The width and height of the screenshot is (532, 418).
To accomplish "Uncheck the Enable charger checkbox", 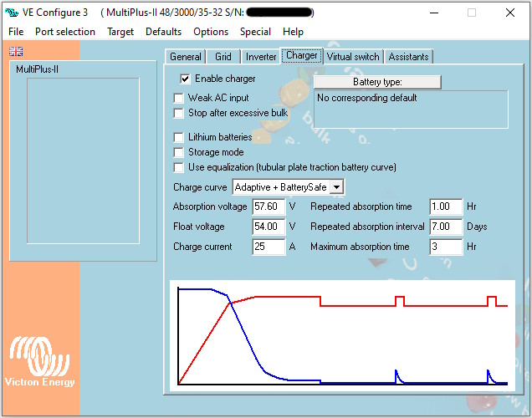I will [x=186, y=79].
